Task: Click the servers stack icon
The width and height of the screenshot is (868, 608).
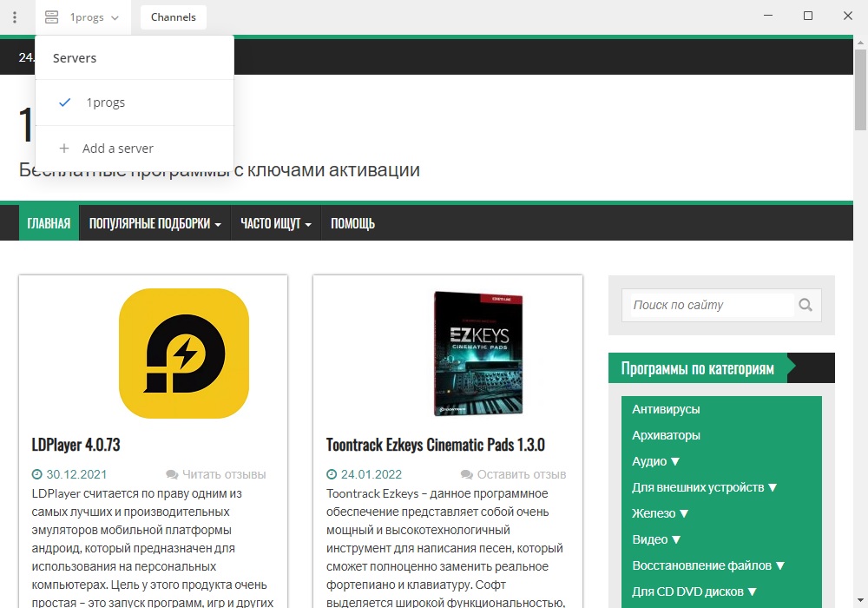Action: 51,17
